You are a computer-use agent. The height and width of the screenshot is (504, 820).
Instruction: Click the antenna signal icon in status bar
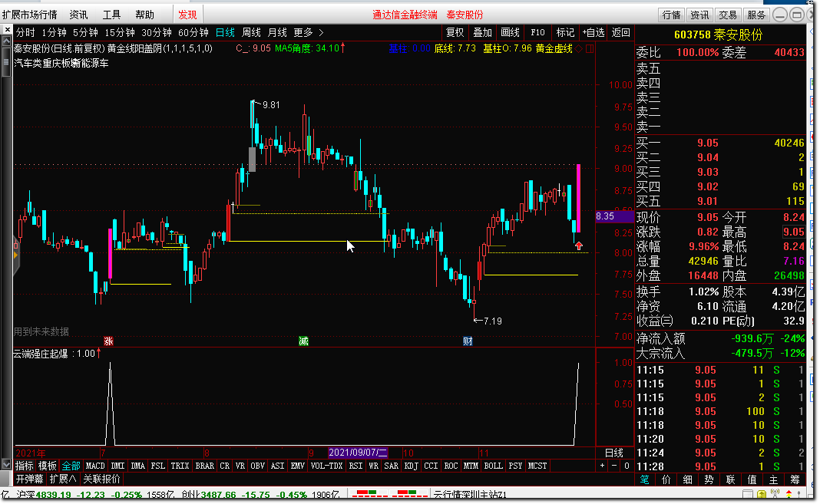[x=775, y=493]
